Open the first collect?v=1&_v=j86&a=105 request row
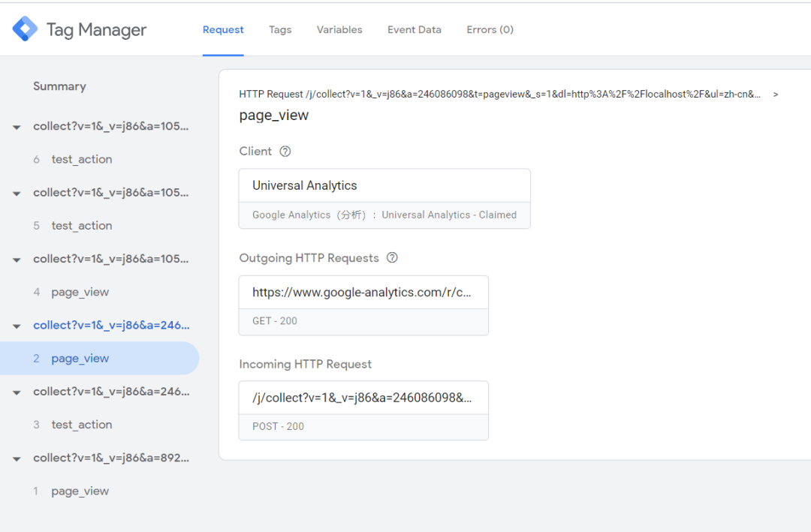Screen dimensions: 811x532 click(x=110, y=126)
